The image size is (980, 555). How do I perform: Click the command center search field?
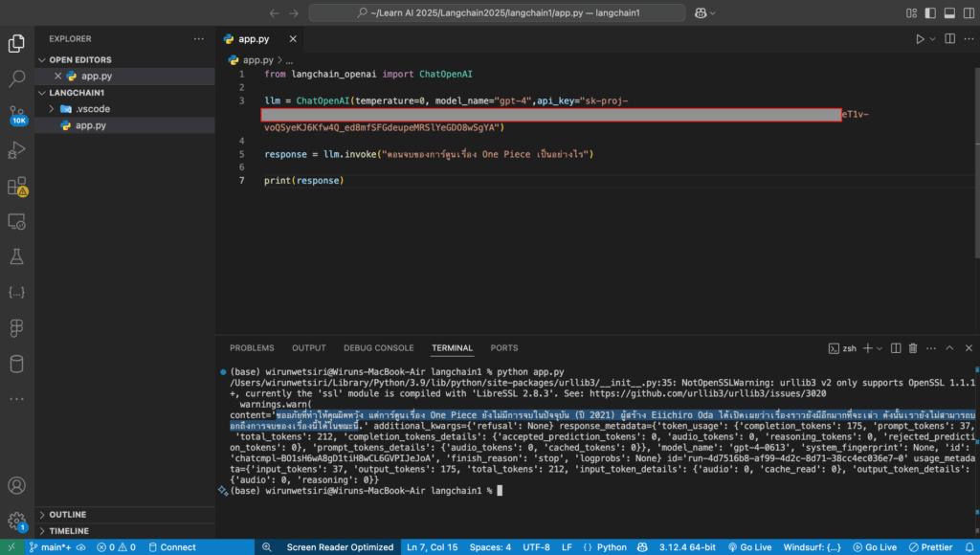pos(496,13)
